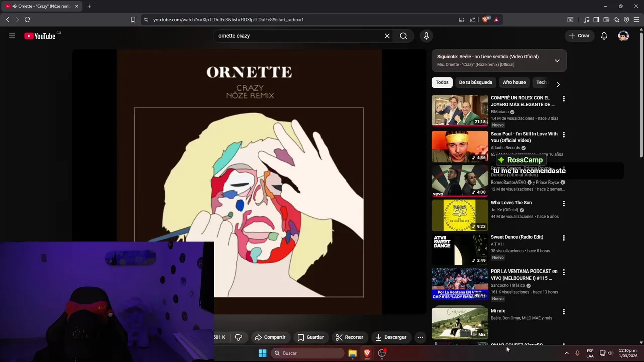
Task: Open options for Mi mix
Action: click(x=563, y=312)
